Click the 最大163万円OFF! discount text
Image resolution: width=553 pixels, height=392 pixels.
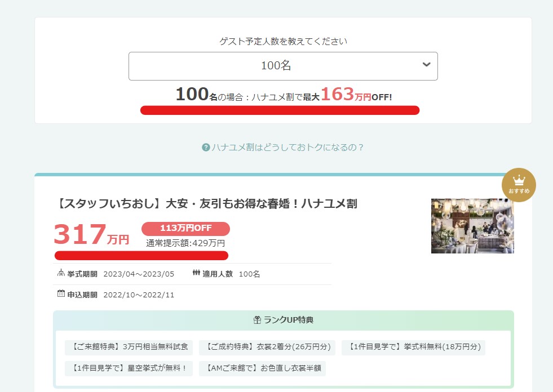click(x=347, y=95)
